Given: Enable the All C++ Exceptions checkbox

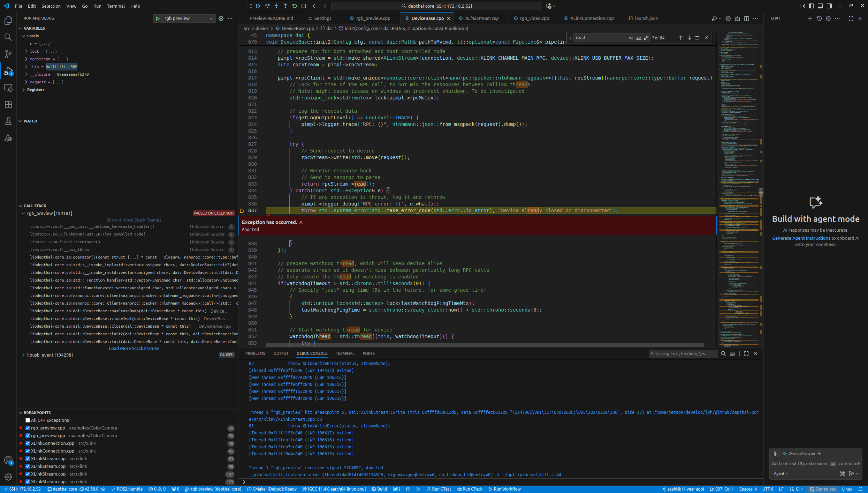Looking at the screenshot, I should pyautogui.click(x=28, y=420).
